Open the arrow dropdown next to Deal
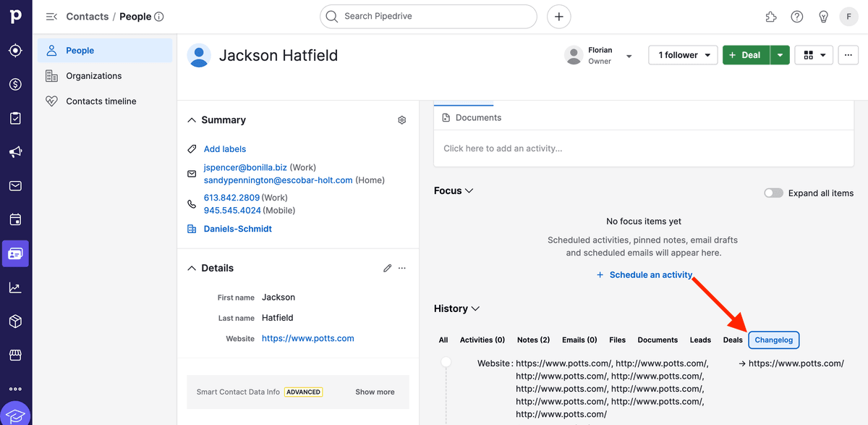Image resolution: width=868 pixels, height=425 pixels. (780, 55)
